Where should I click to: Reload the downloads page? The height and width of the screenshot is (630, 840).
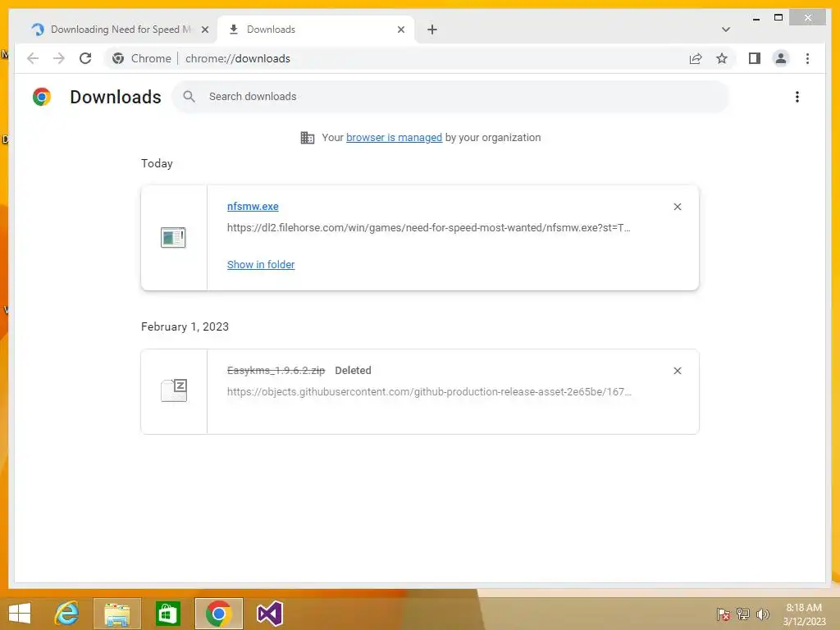[x=85, y=58]
